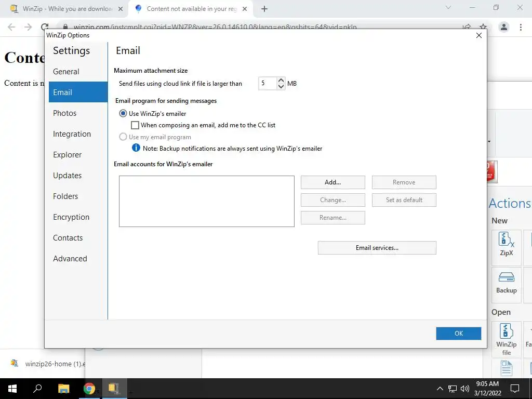Screen dimensions: 532x399
Task: Click Chrome icon in taskbar
Action: click(x=89, y=389)
